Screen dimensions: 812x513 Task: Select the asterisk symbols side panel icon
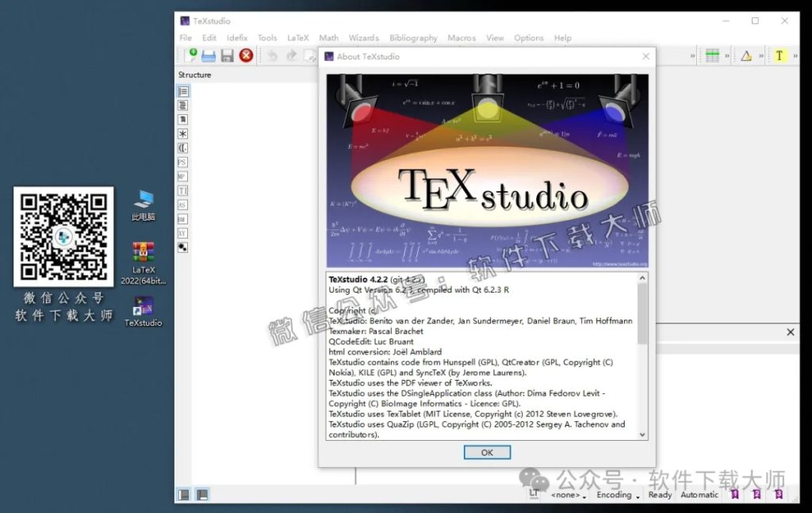(182, 134)
